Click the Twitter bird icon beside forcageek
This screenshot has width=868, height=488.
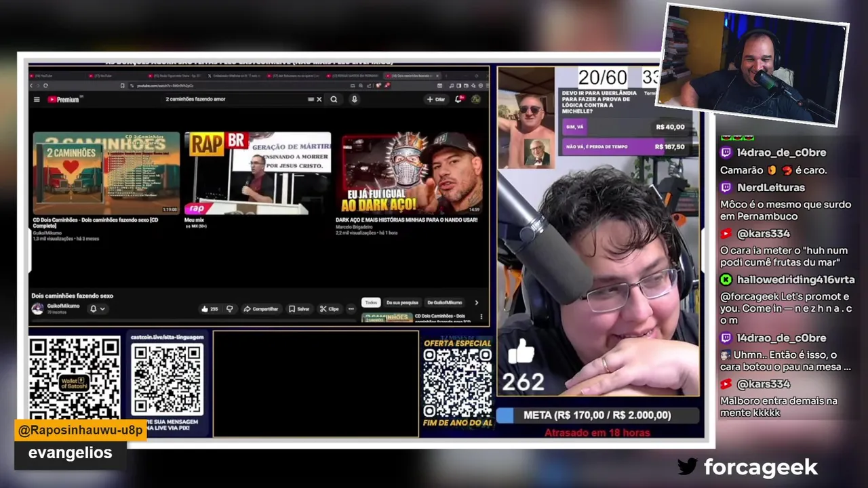[x=687, y=466]
